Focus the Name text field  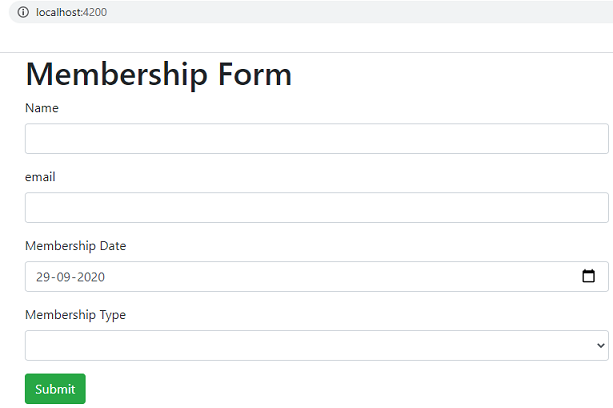click(316, 139)
